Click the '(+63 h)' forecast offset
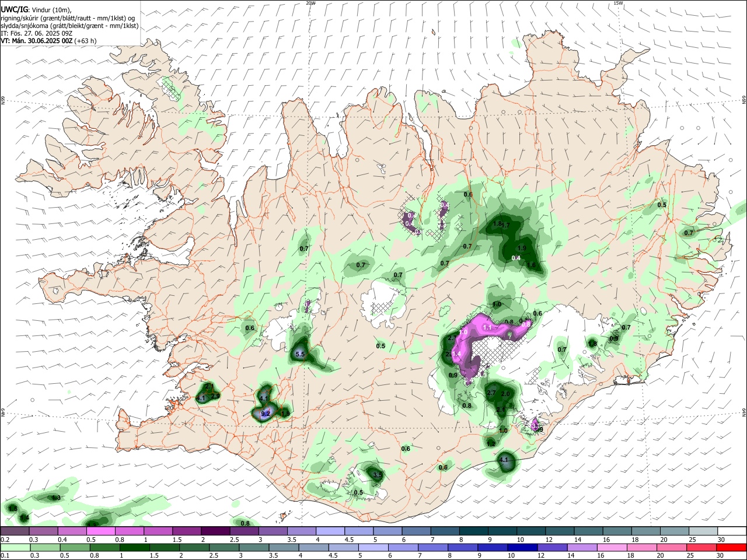The height and width of the screenshot is (560, 747). pyautogui.click(x=86, y=41)
